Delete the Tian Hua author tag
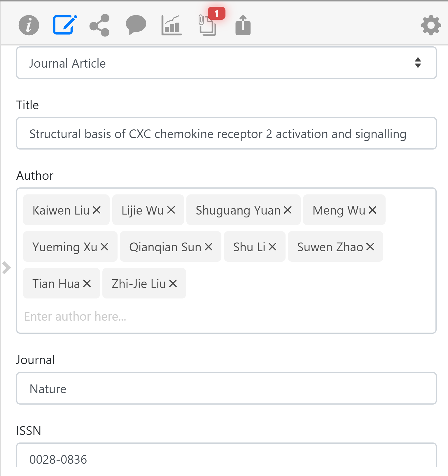448x476 pixels. [87, 284]
